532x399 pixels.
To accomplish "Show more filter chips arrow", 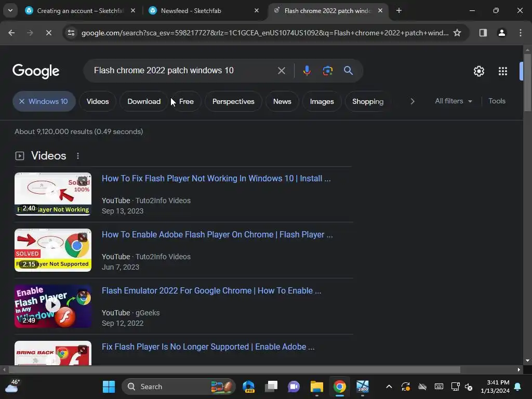I will tap(412, 101).
